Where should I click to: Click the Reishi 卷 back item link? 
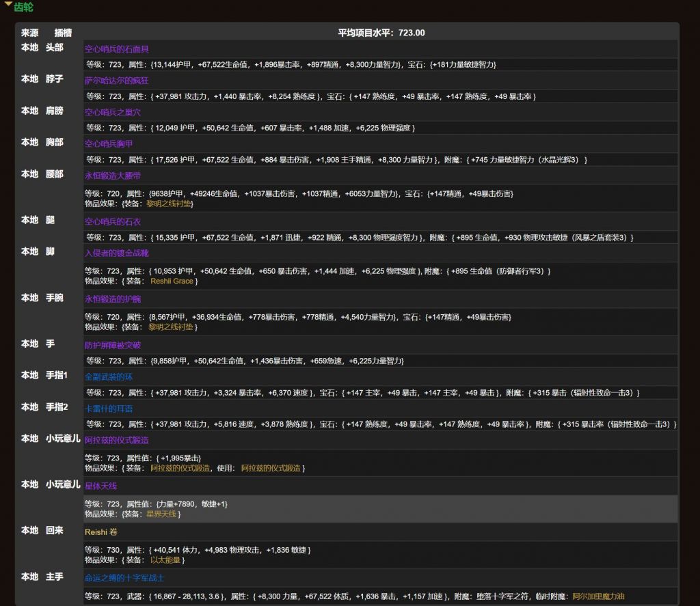(x=100, y=532)
